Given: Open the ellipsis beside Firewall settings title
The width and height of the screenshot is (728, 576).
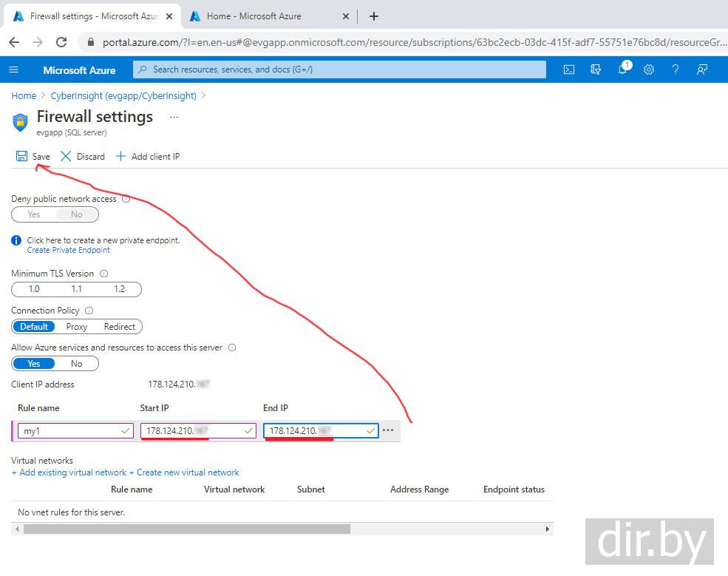Looking at the screenshot, I should coord(174,117).
